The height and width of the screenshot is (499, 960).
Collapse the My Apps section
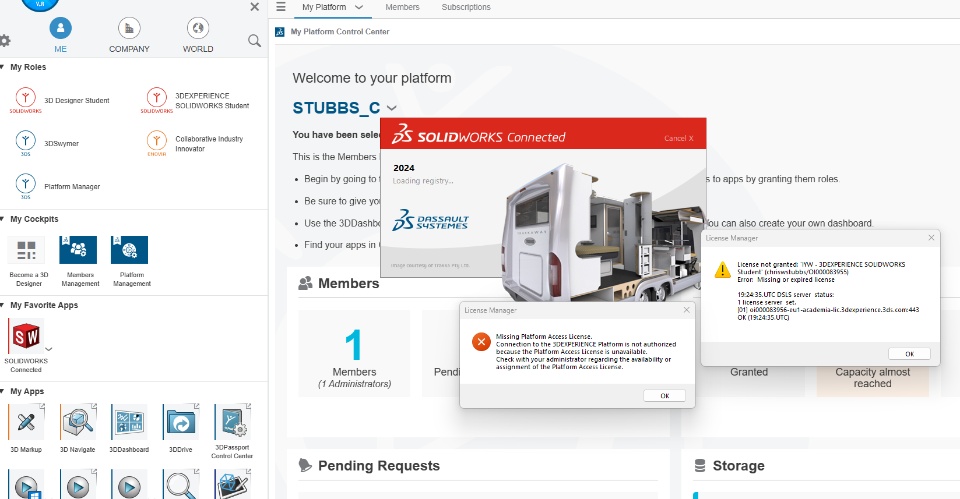click(2, 391)
